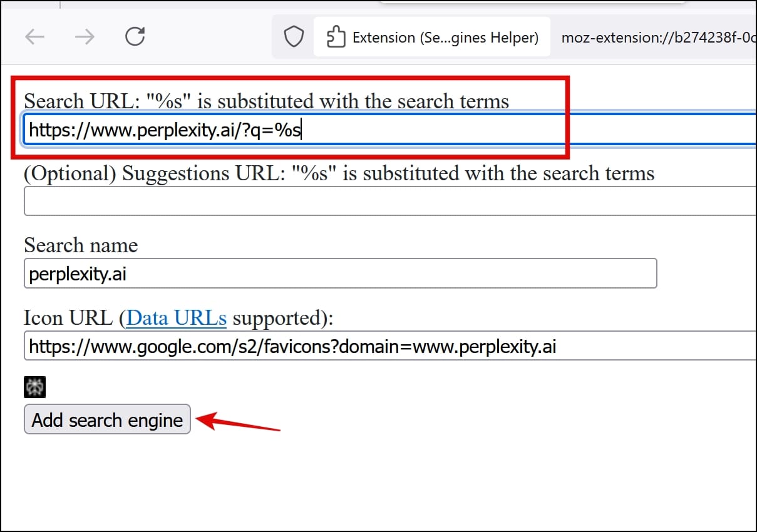Go forward with the browser forward arrow

coord(85,38)
